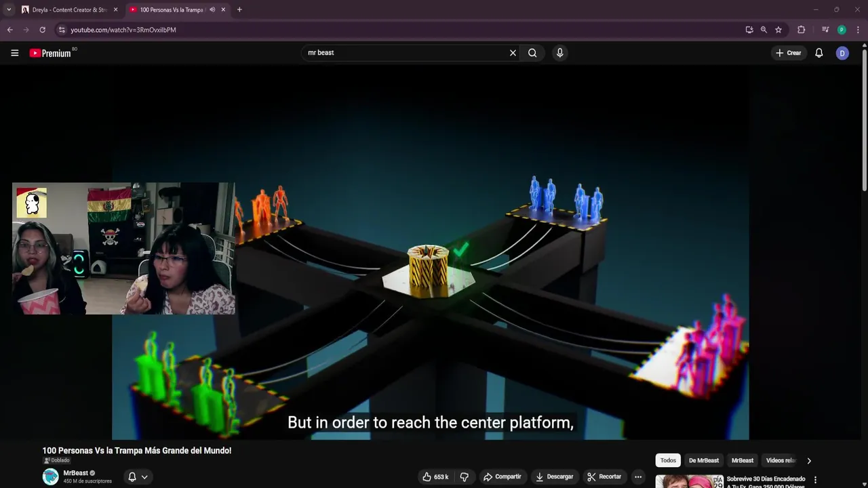Click the 450 M de suscriptores text
868x488 pixels.
pyautogui.click(x=87, y=481)
